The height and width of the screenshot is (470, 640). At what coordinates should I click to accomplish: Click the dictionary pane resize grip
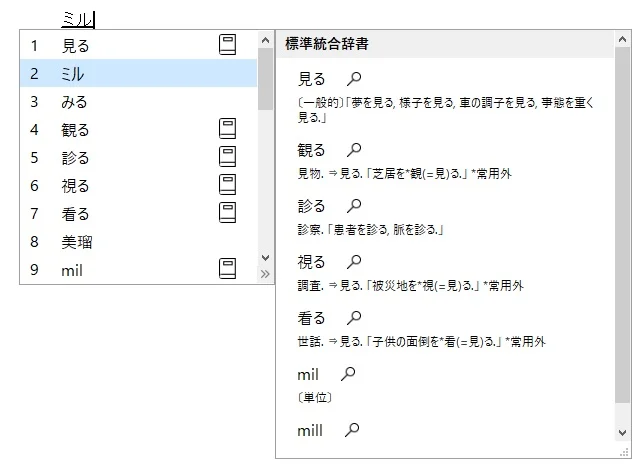[x=624, y=452]
